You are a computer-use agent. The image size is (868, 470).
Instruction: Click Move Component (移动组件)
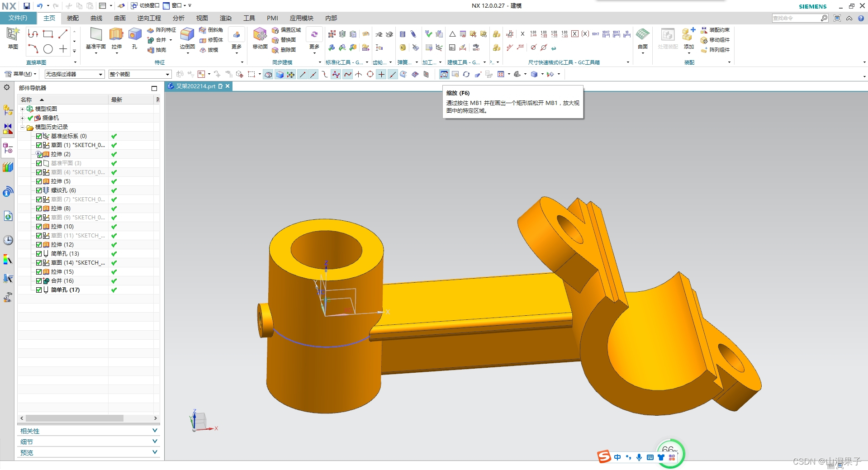coord(715,40)
